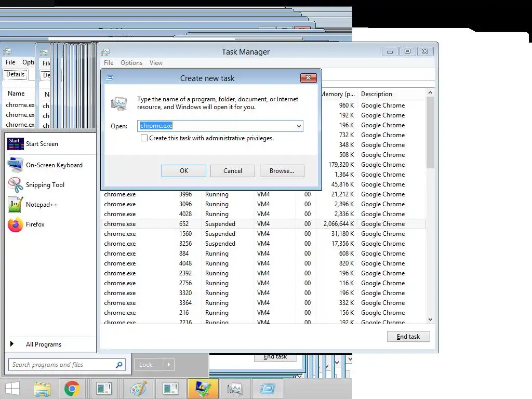Image resolution: width=532 pixels, height=399 pixels.
Task: Click the window icon between Chrome and Paint
Action: tap(104, 389)
